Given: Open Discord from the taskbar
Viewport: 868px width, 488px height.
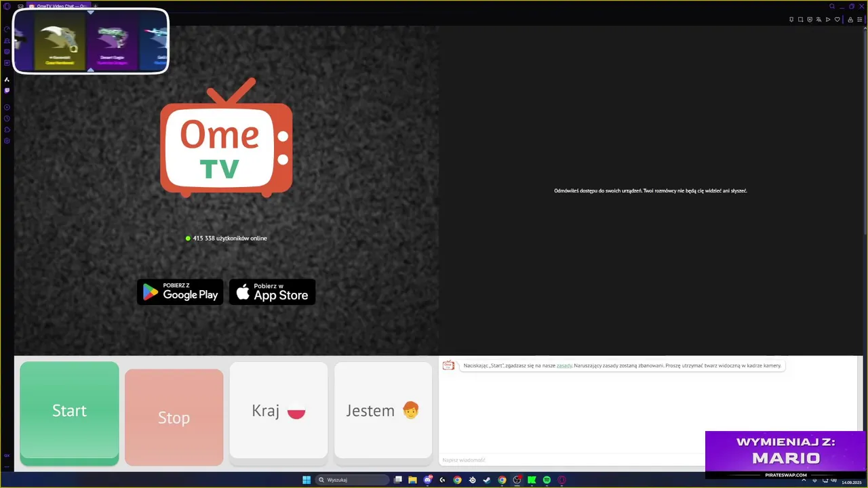Looking at the screenshot, I should pos(428,480).
